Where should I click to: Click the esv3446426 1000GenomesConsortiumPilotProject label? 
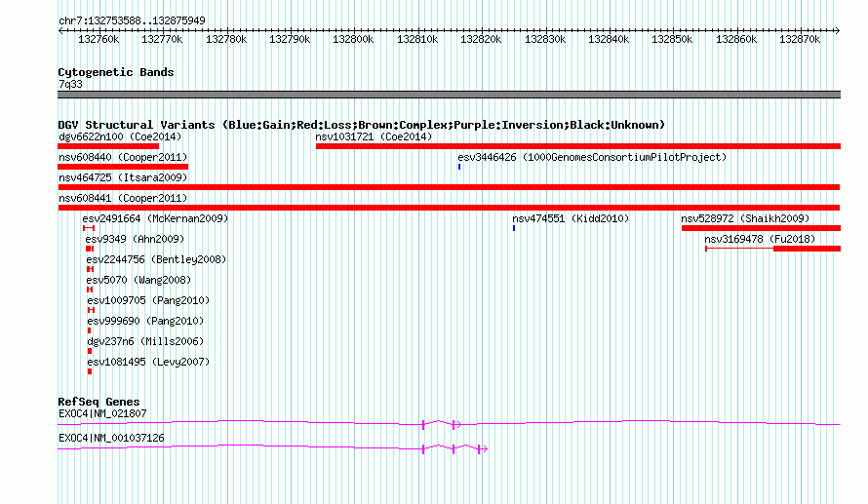[592, 157]
